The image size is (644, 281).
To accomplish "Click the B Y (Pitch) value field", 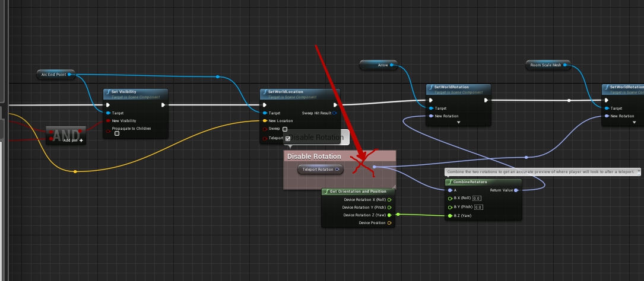I will pos(478,207).
